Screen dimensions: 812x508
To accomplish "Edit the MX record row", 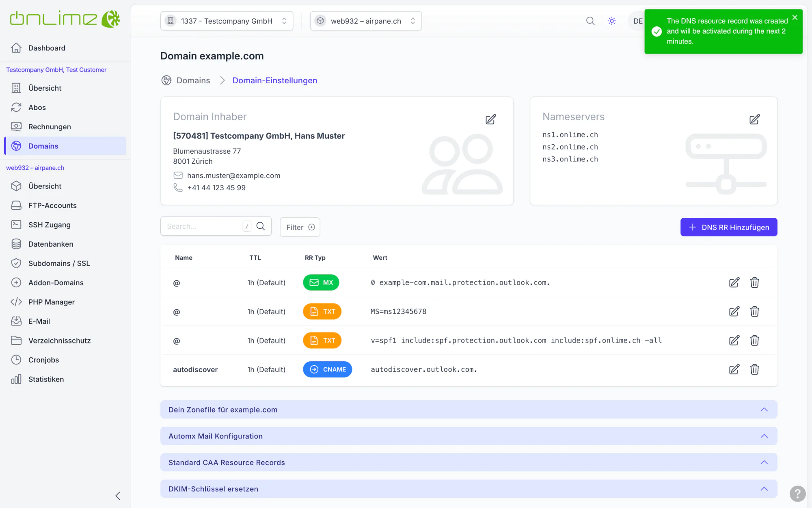I will pos(734,282).
